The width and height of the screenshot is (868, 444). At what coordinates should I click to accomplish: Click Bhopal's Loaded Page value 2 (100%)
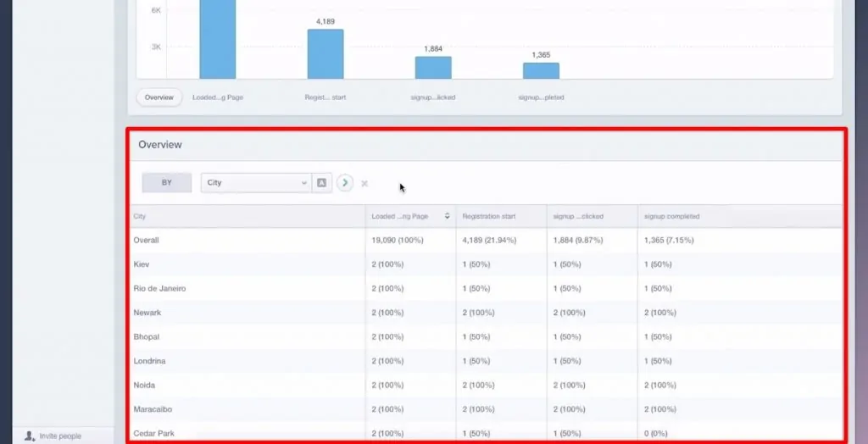click(387, 336)
